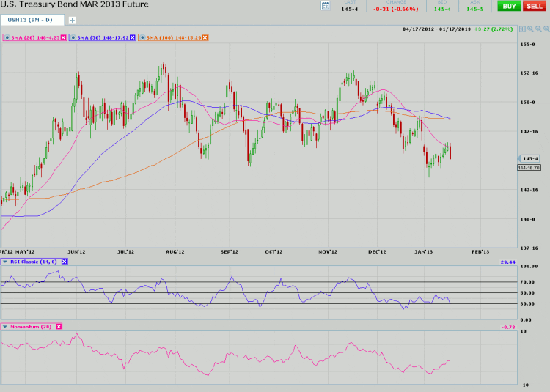550x392 pixels.
Task: Toggle the SMA (100) visibility dot
Action: coord(141,37)
